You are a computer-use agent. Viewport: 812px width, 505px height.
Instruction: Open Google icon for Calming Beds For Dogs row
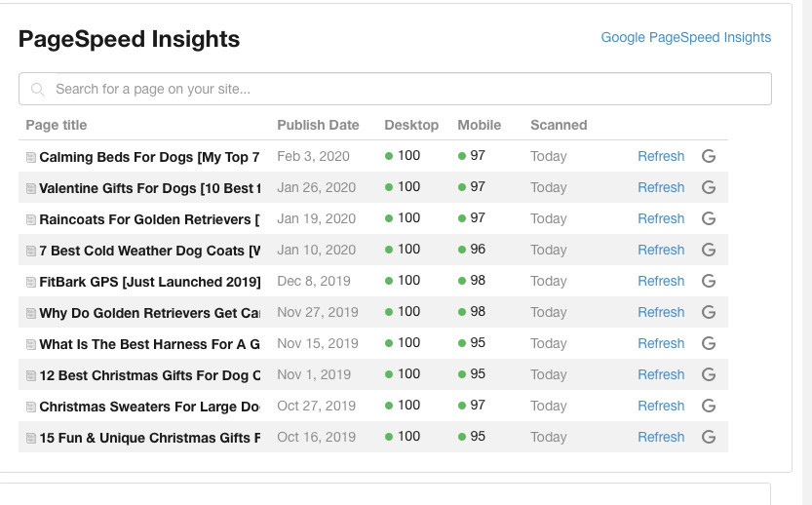click(709, 156)
